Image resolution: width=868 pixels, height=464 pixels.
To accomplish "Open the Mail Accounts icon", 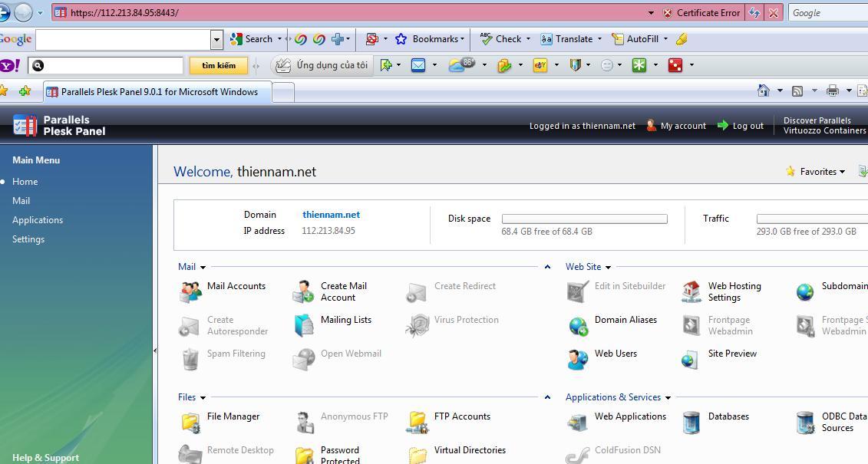I will pyautogui.click(x=190, y=291).
